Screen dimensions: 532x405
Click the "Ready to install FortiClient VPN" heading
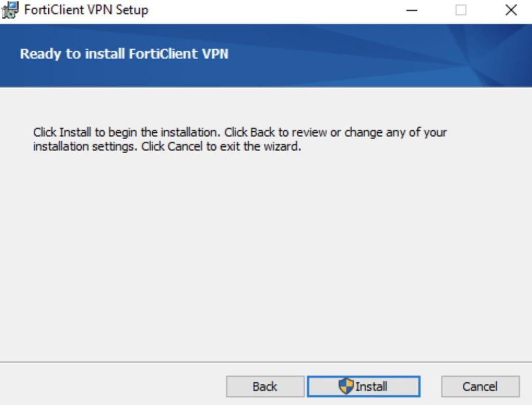[124, 54]
